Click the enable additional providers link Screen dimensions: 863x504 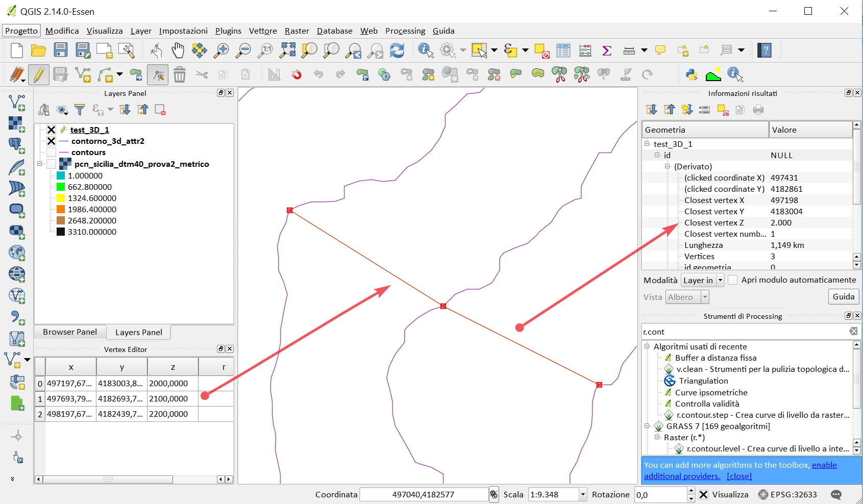(x=824, y=465)
